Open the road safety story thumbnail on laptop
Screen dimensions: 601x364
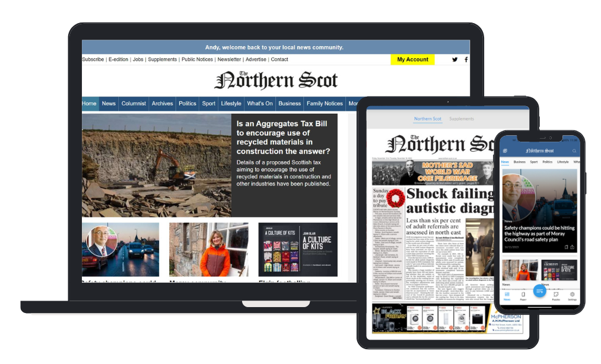pyautogui.click(x=120, y=250)
